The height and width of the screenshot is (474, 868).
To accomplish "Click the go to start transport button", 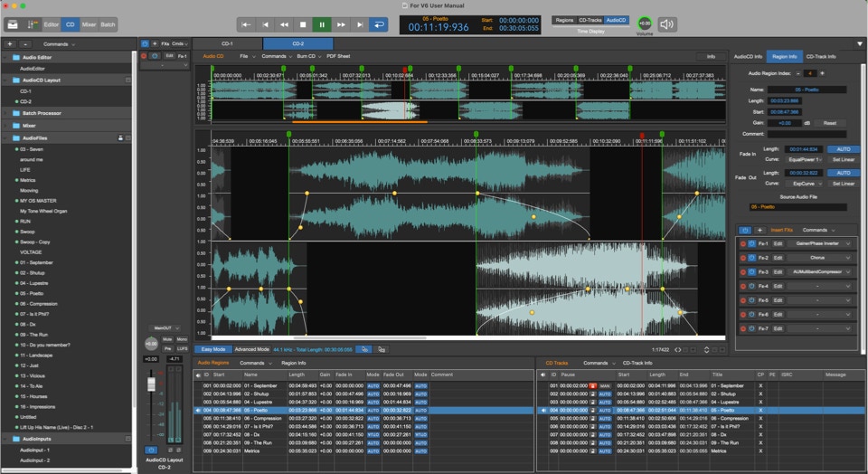I will click(247, 24).
